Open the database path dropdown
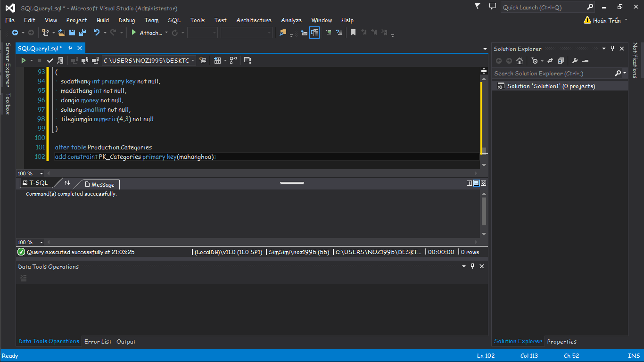The image size is (644, 362). [193, 60]
